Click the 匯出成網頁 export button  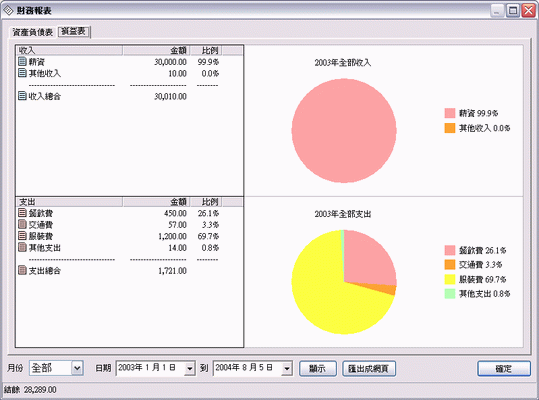pos(369,369)
